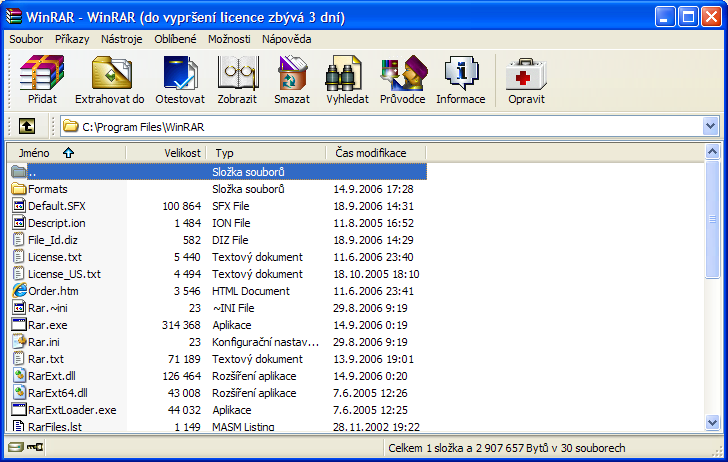Click the File_Id.diz file icon
The width and height of the screenshot is (728, 462).
tap(18, 240)
